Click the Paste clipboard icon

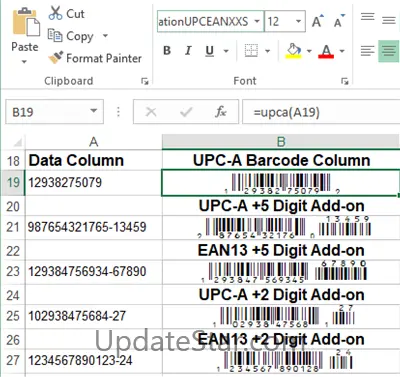[x=26, y=22]
